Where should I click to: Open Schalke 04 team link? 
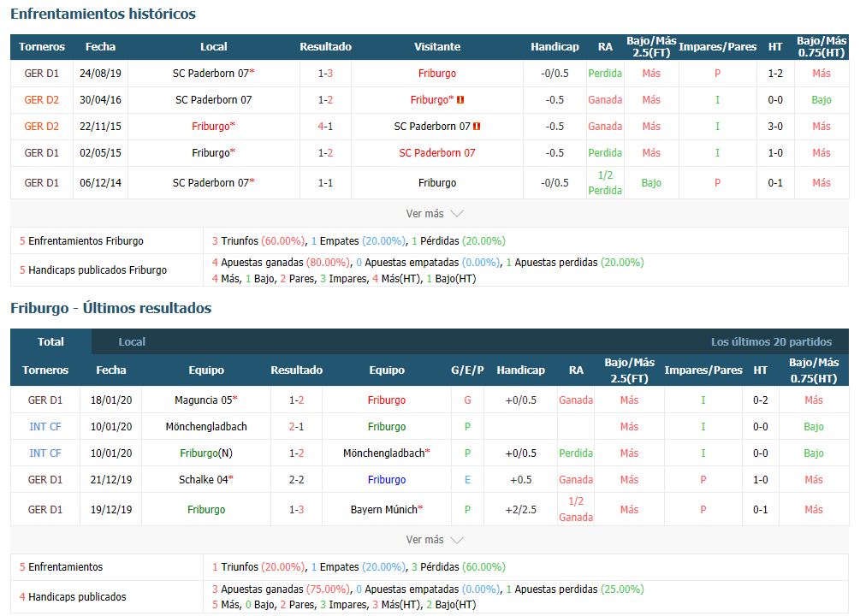click(204, 480)
